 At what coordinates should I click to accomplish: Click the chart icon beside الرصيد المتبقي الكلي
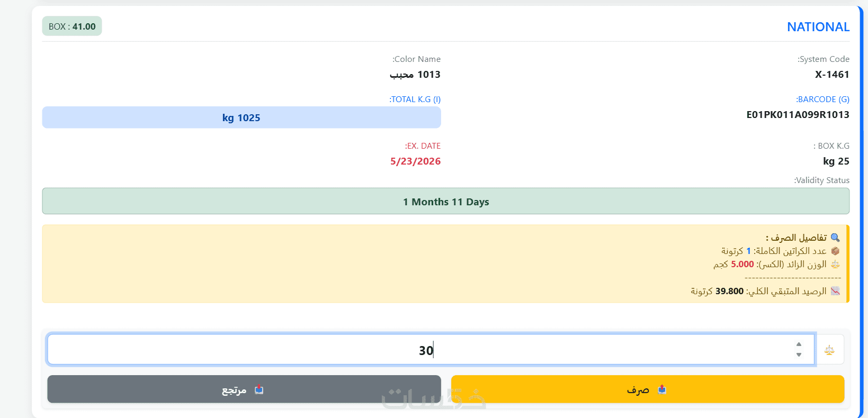(835, 291)
